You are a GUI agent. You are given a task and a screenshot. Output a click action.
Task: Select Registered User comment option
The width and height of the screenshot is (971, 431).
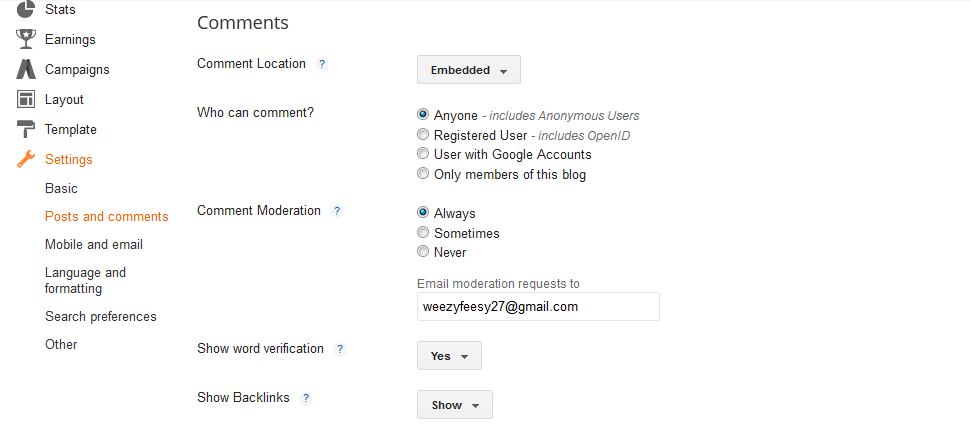tap(424, 135)
